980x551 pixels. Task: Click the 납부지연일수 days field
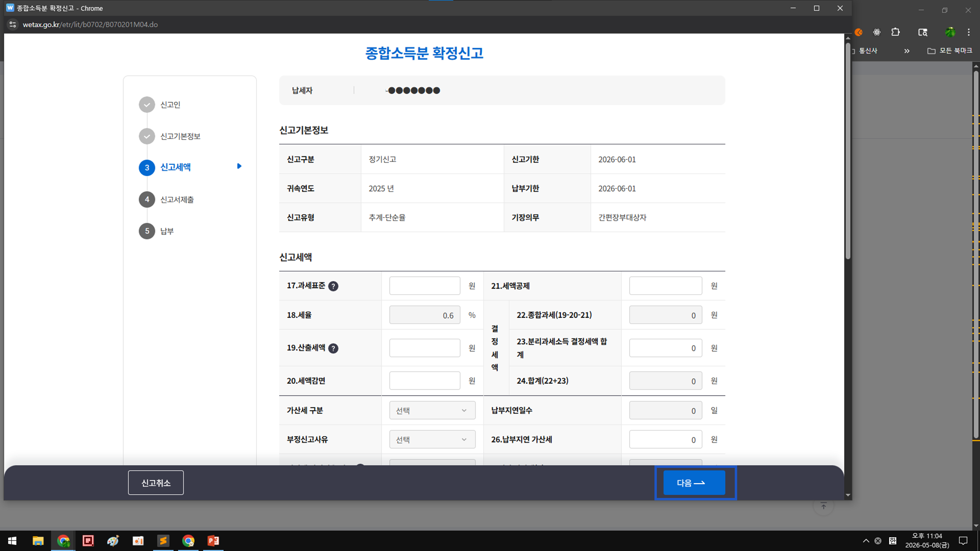[665, 411]
